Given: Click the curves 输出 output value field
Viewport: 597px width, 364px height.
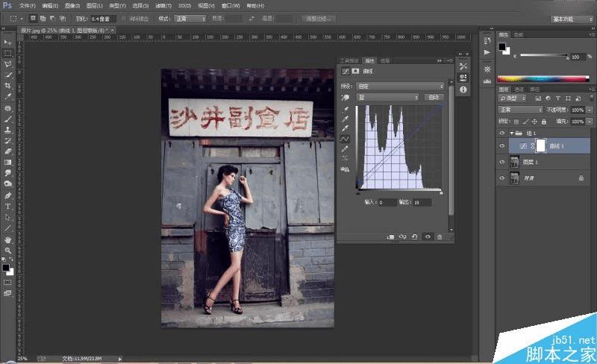Looking at the screenshot, I should 421,202.
